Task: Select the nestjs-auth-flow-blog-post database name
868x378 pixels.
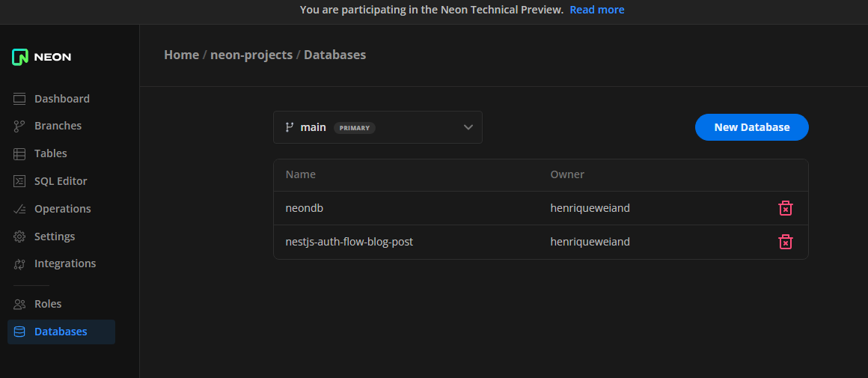Action: (349, 242)
